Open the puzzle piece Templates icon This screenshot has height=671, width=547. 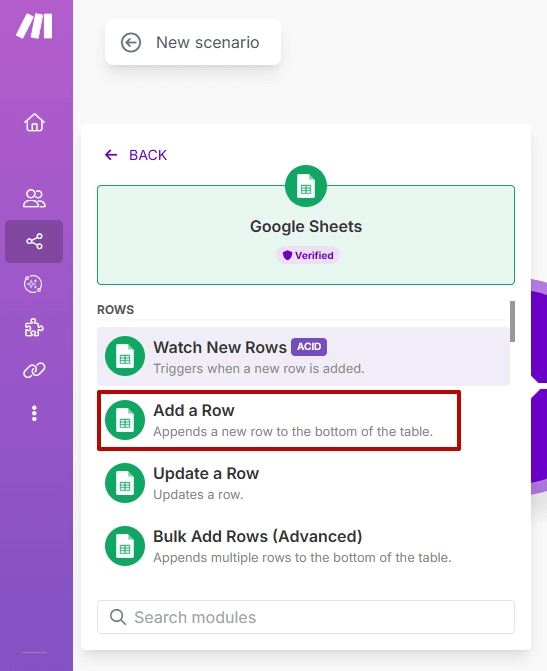click(x=34, y=328)
